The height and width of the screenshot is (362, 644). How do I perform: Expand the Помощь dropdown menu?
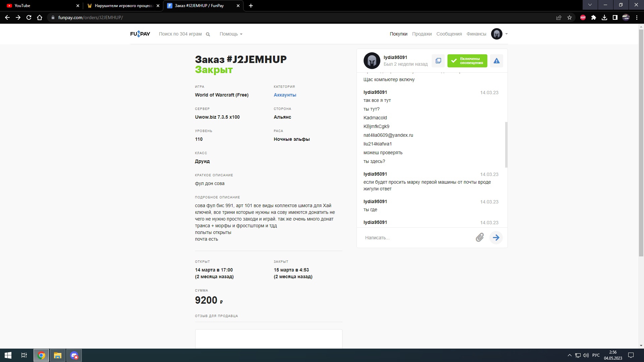(x=231, y=34)
